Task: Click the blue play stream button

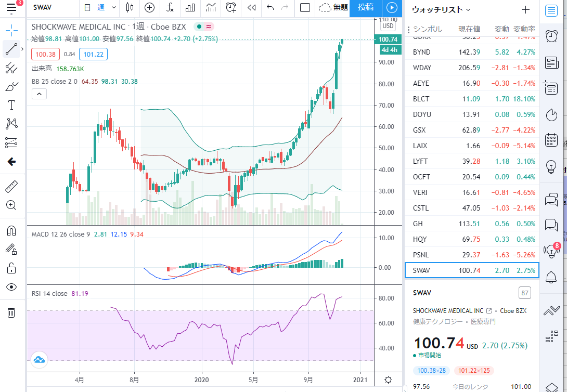Action: point(392,7)
